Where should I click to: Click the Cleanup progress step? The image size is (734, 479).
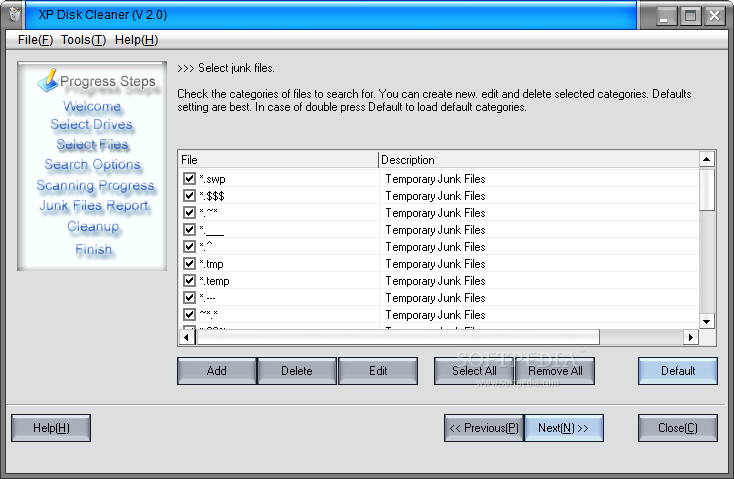(93, 227)
